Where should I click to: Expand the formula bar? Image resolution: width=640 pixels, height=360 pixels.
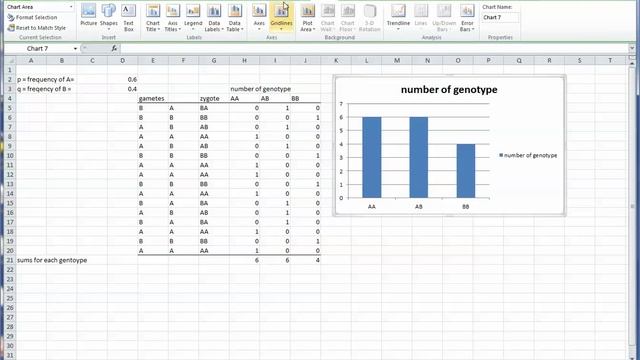pyautogui.click(x=632, y=49)
